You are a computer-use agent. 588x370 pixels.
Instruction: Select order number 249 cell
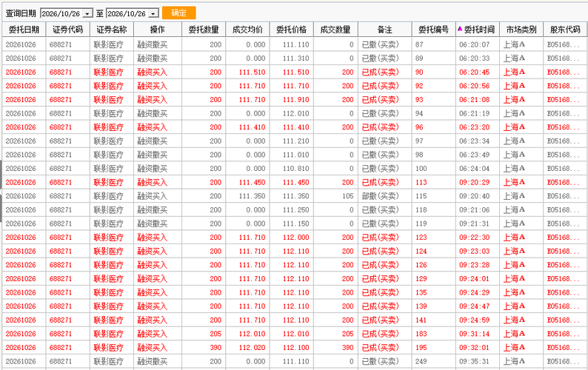pyautogui.click(x=434, y=362)
